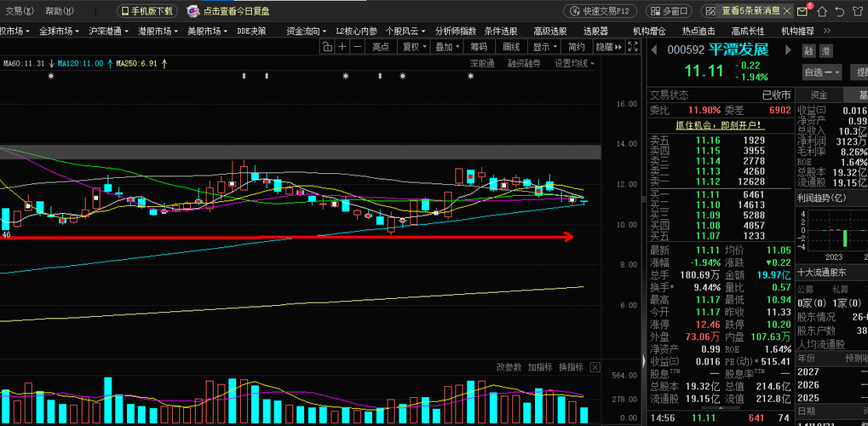Viewport: 868px width, 426px height.
Task: Click the MA120:11.00 indicator label
Action: point(78,64)
